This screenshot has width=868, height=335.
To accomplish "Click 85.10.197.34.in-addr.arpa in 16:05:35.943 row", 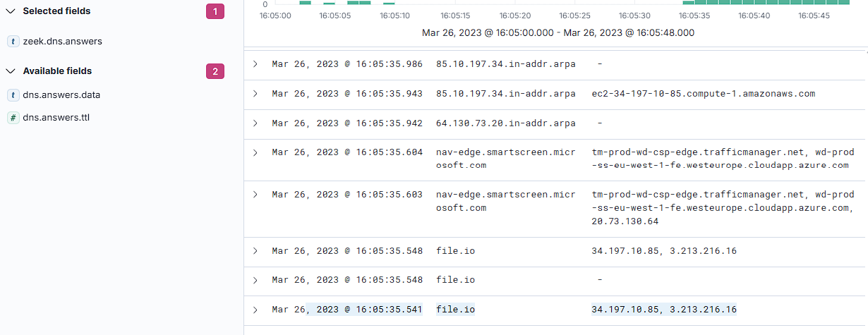I will pos(506,94).
